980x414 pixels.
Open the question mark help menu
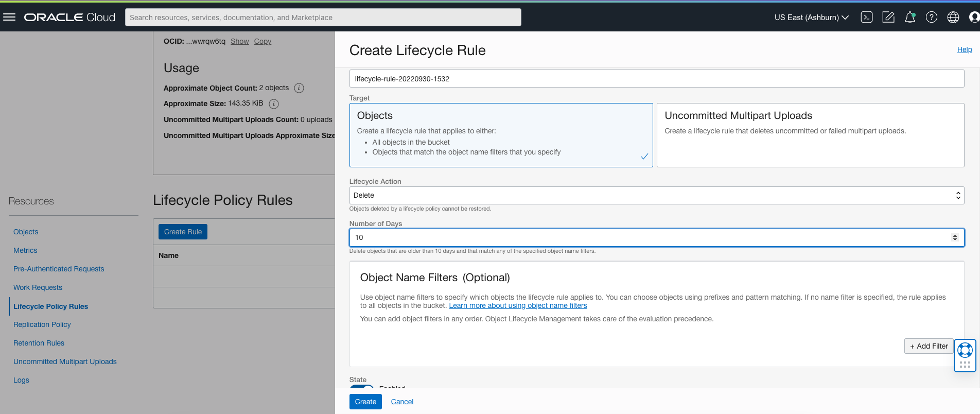(x=932, y=17)
